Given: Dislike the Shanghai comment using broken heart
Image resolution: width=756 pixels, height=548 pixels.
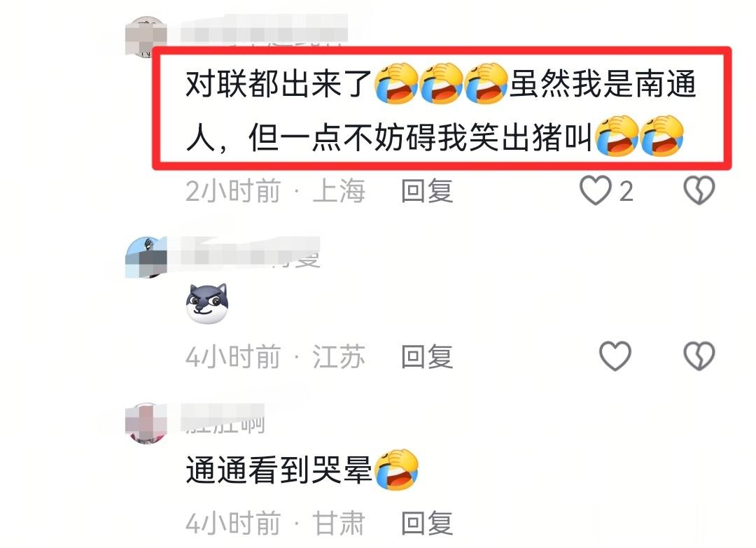Looking at the screenshot, I should 699,190.
